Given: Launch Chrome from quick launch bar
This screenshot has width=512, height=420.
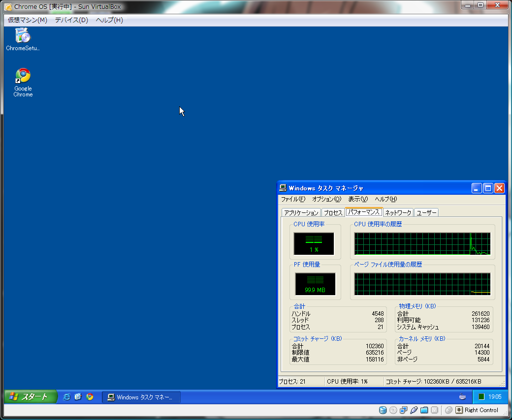Looking at the screenshot, I should (x=90, y=396).
